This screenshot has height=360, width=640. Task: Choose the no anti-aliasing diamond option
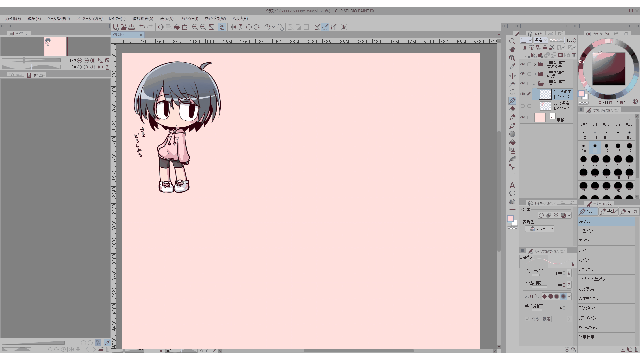tap(544, 296)
